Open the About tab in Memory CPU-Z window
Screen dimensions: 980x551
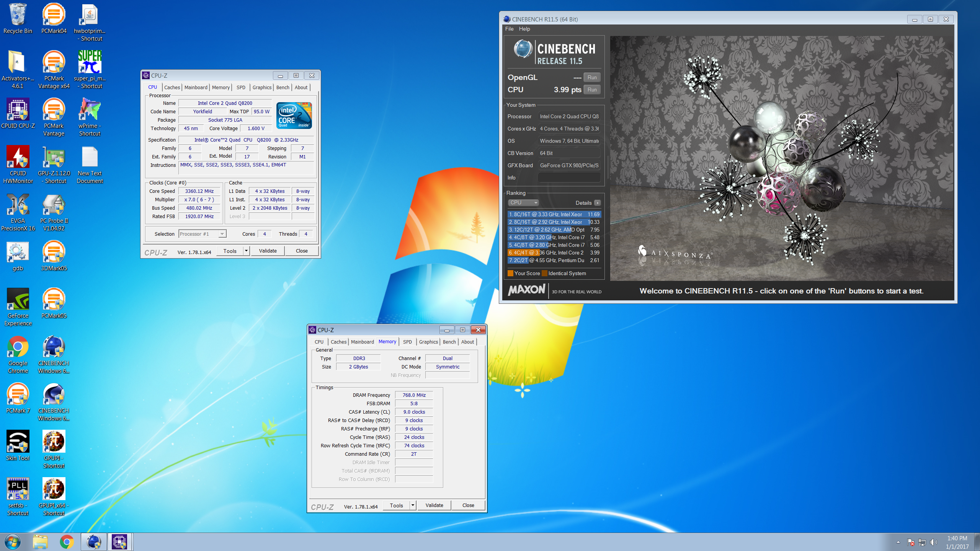(x=467, y=342)
